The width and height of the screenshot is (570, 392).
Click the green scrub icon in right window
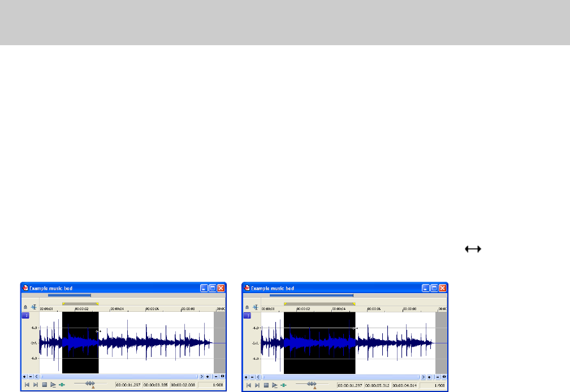coord(283,385)
